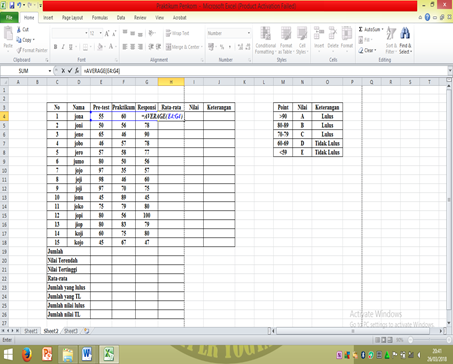Image resolution: width=453 pixels, height=364 pixels.
Task: Cancel the formula entry with X
Action: (63, 71)
